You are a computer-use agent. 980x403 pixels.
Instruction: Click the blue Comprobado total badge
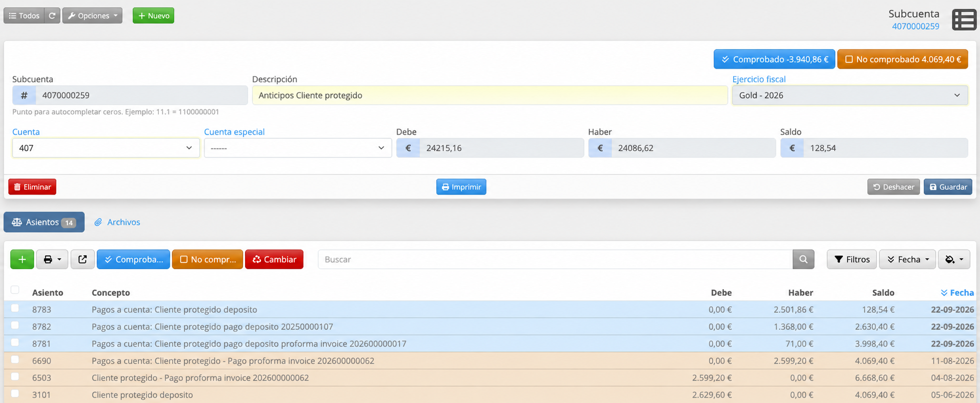point(774,59)
